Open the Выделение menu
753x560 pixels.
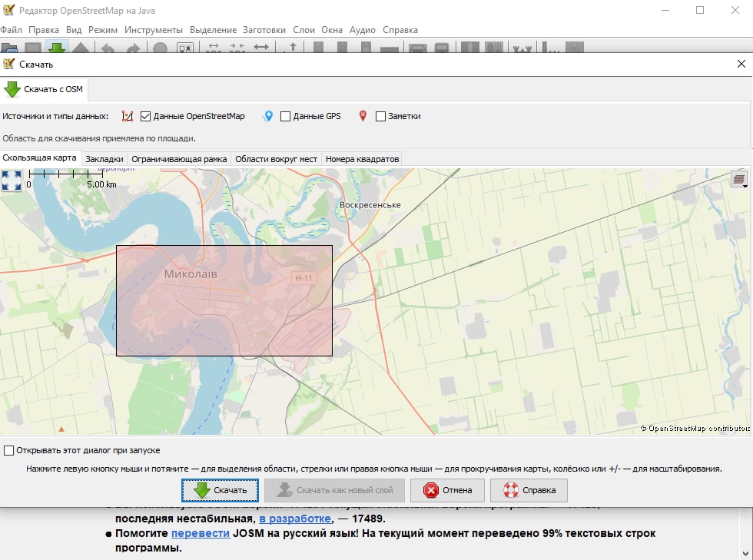coord(213,30)
